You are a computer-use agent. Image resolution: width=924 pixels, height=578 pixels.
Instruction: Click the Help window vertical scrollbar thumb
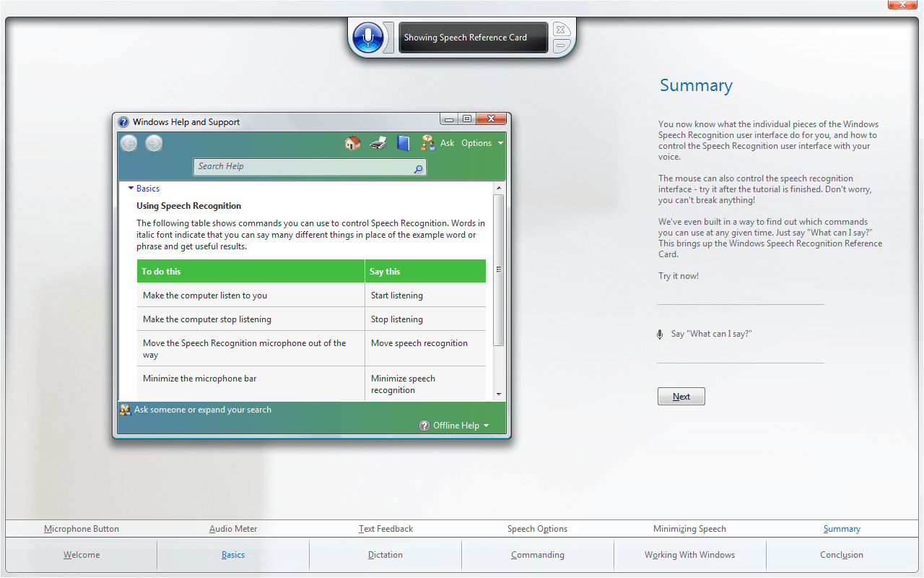499,269
